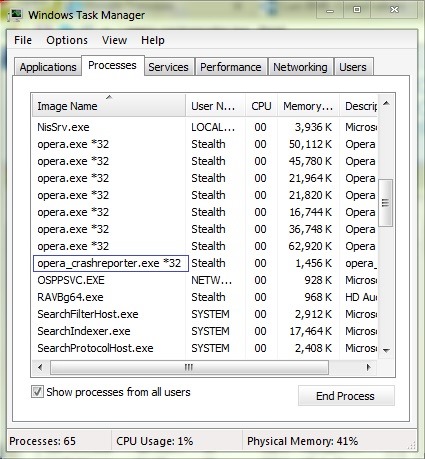Image resolution: width=425 pixels, height=459 pixels.
Task: Select opera.exe process using 21,964 K
Action: (x=205, y=178)
